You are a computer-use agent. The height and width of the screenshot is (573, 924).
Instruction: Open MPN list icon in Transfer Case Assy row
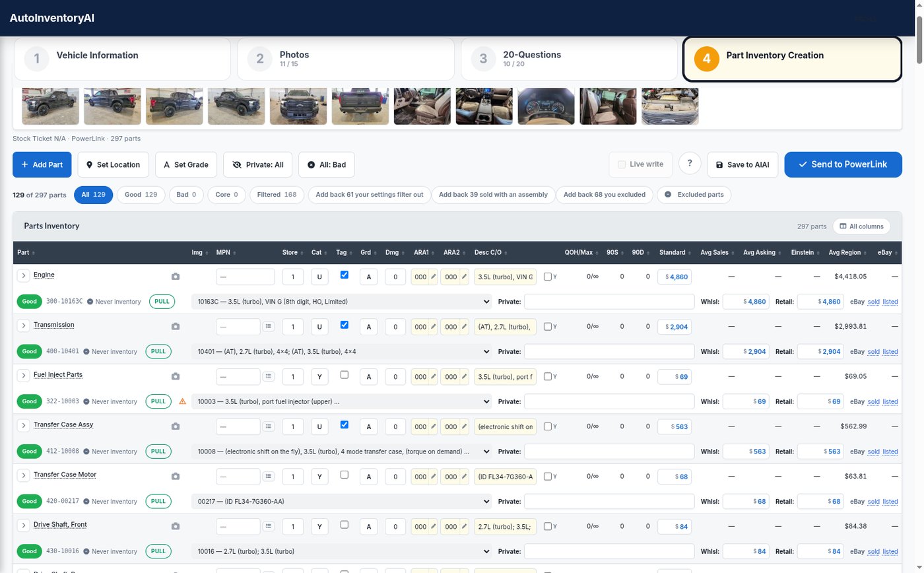click(269, 426)
